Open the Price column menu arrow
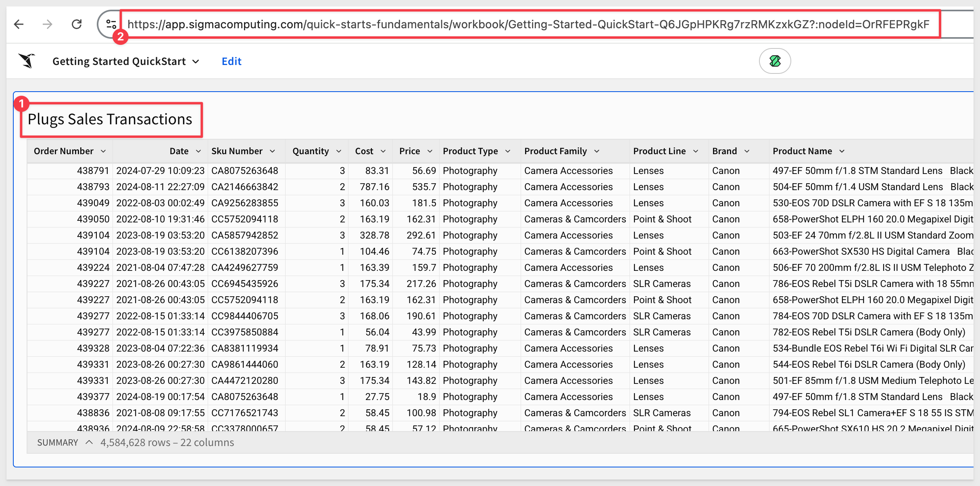980x486 pixels. coord(430,151)
